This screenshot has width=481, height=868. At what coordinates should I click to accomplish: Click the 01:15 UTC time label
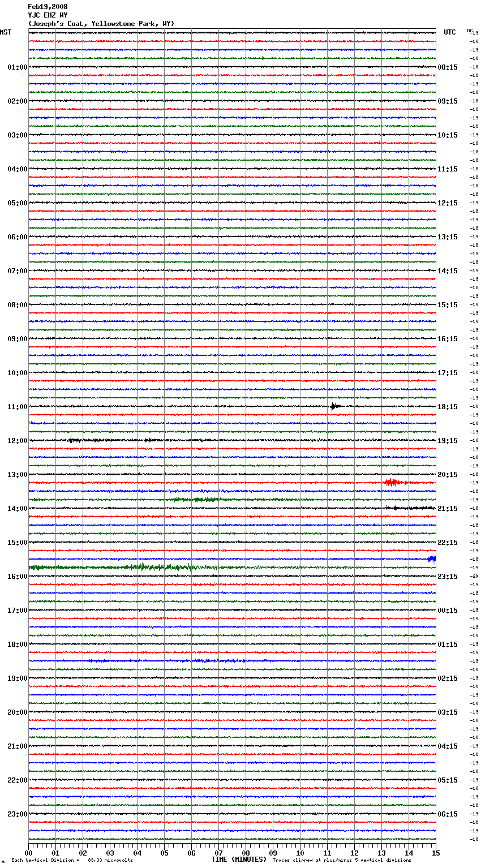click(x=448, y=644)
